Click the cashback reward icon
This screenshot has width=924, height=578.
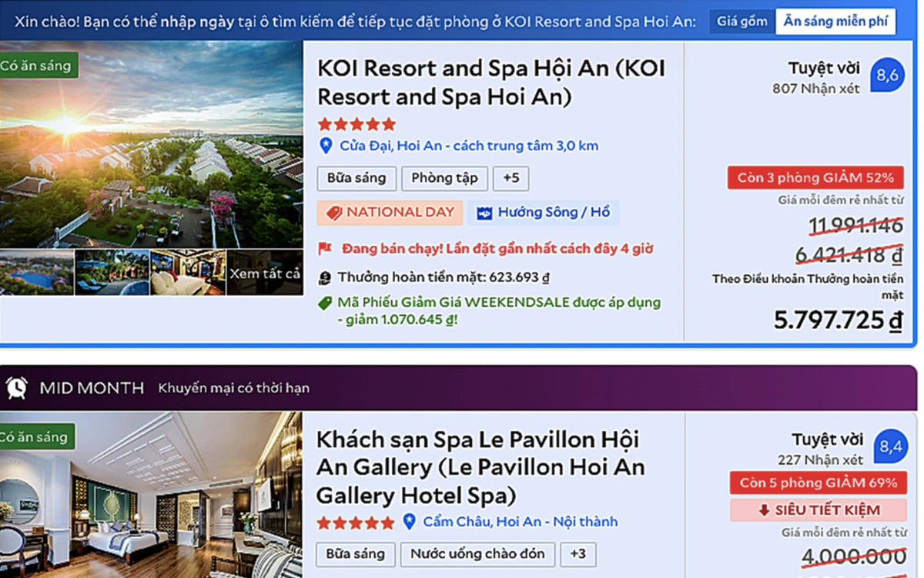[x=326, y=277]
